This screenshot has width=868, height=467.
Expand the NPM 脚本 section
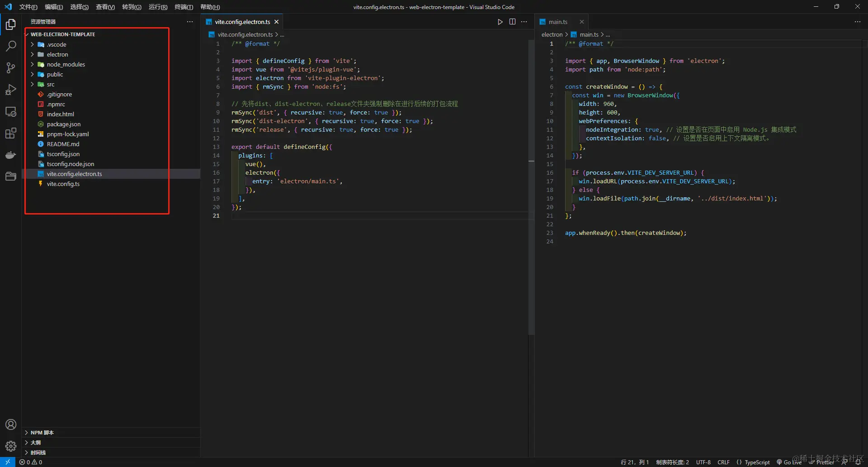pyautogui.click(x=42, y=433)
